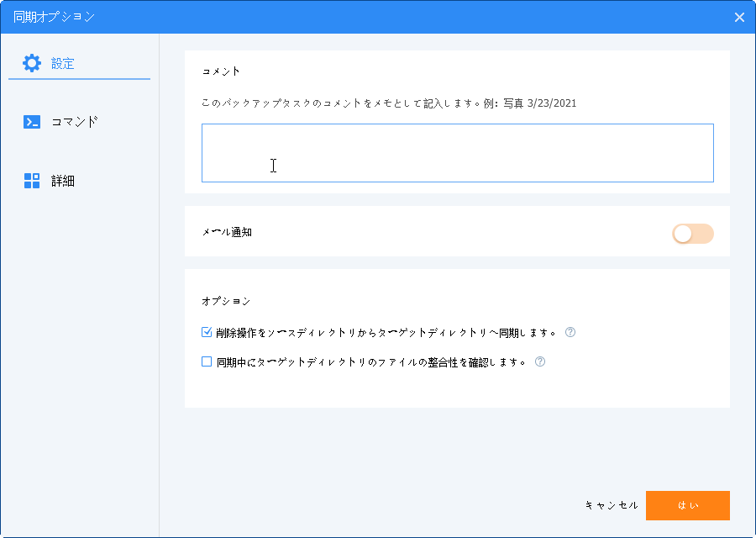
Task: Check the 整合性を確認 checkbox
Action: click(207, 362)
